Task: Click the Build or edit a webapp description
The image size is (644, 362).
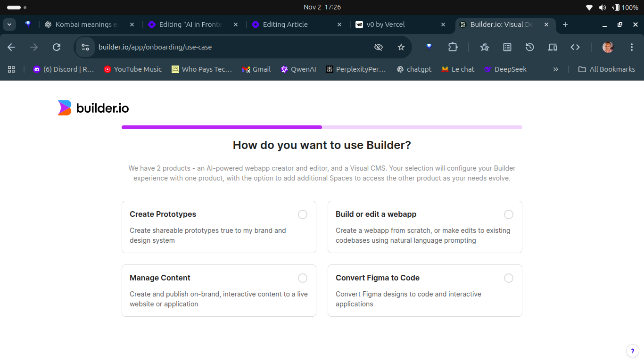Action: 423,235
